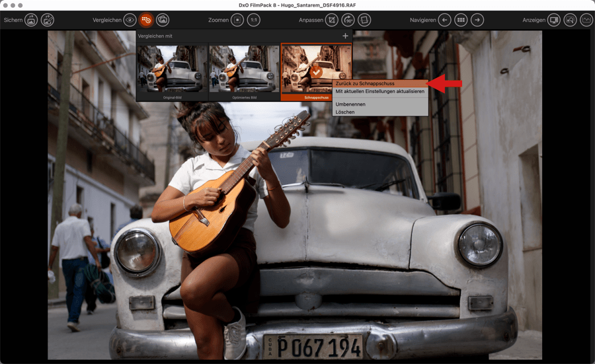This screenshot has height=364, width=595.
Task: Select the crop tool under Anpassen
Action: 332,20
